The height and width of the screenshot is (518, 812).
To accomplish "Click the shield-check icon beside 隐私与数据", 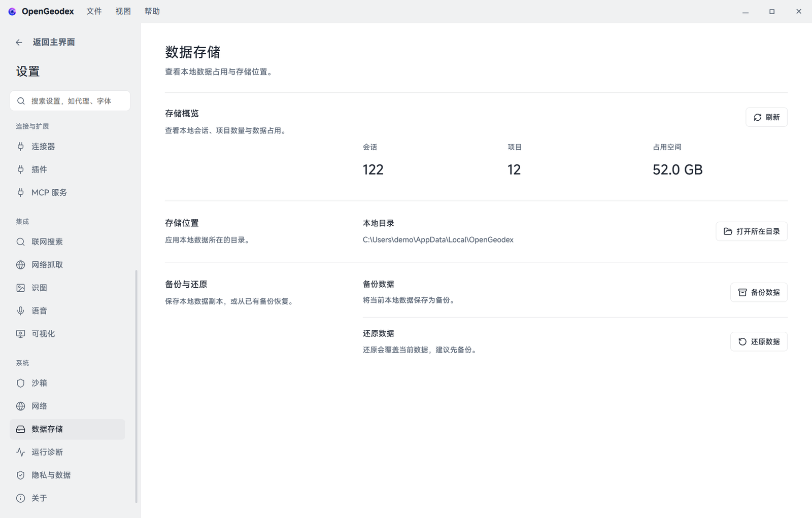I will [20, 475].
